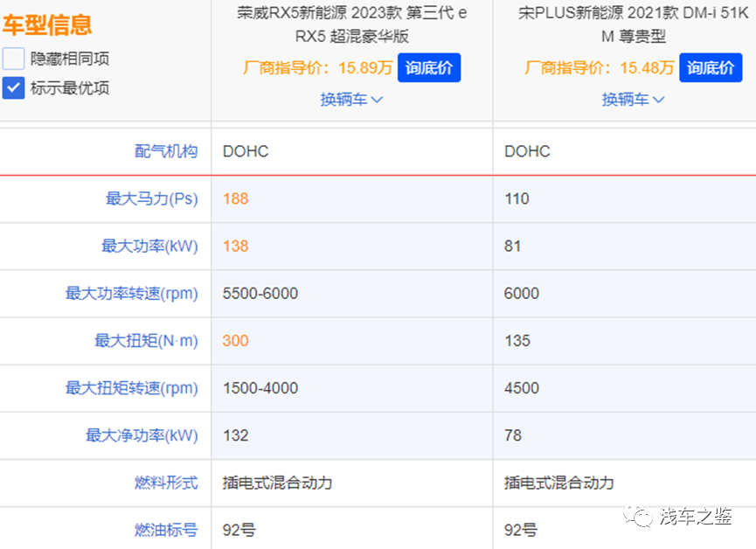Viewport: 756px width, 549px height.
Task: Select the 81 kW power value
Action: [x=512, y=246]
